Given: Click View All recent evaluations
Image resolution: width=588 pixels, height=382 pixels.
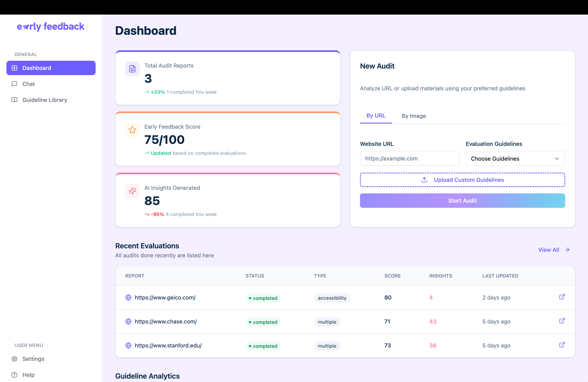Looking at the screenshot, I should 549,250.
